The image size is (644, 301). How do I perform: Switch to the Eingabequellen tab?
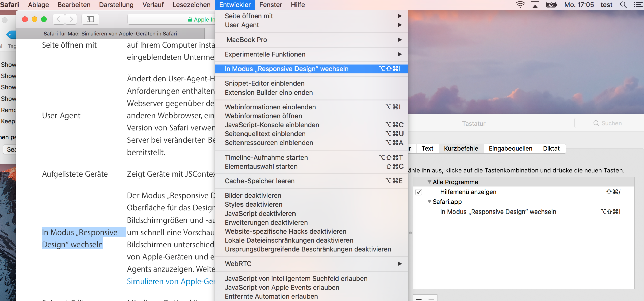(511, 148)
